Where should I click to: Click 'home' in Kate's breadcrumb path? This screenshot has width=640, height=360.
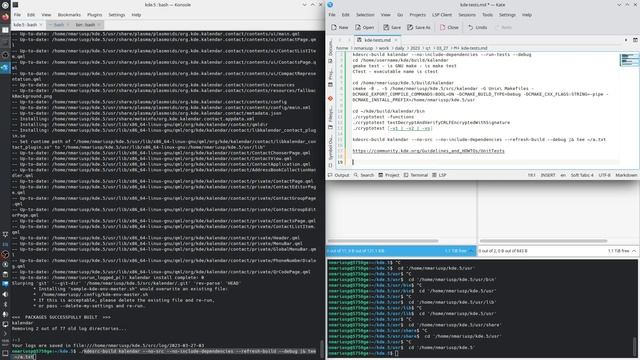tap(342, 48)
